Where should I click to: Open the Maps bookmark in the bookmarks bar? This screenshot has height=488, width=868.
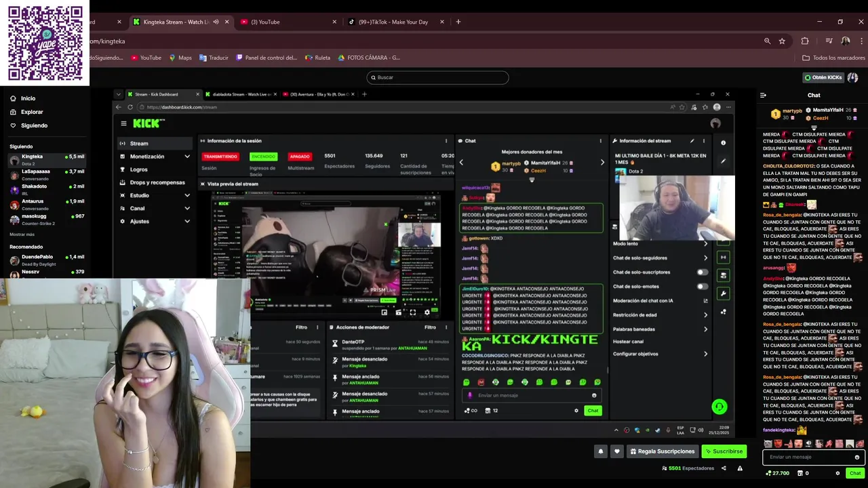[180, 58]
